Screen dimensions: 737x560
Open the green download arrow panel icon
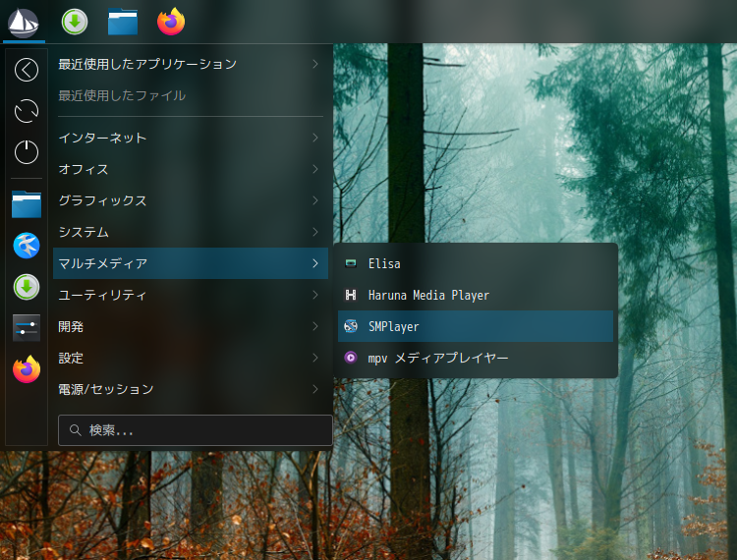tap(75, 22)
